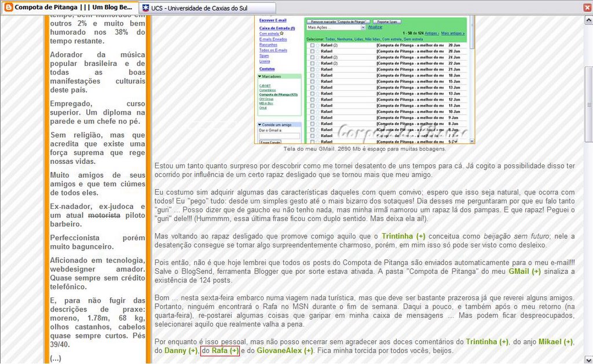The image size is (593, 364).
Task: Tick the checkbox on the 12 Jan email row
Action: pyautogui.click(x=312, y=100)
